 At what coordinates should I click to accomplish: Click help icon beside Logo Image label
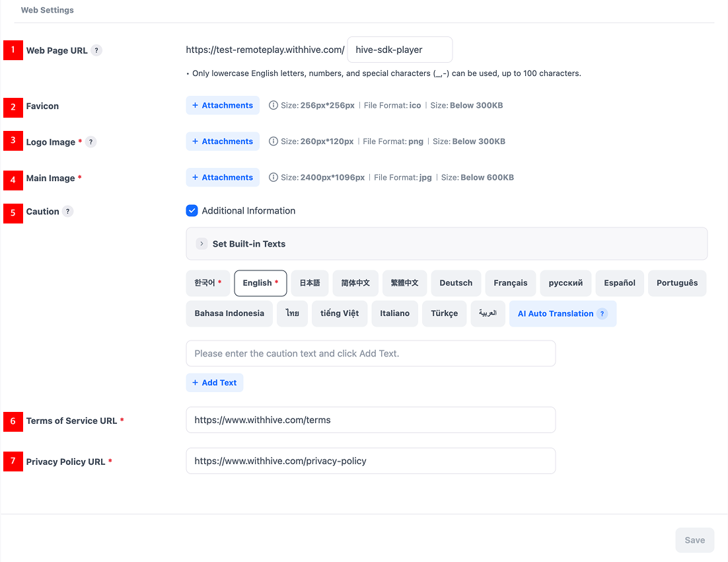point(91,142)
